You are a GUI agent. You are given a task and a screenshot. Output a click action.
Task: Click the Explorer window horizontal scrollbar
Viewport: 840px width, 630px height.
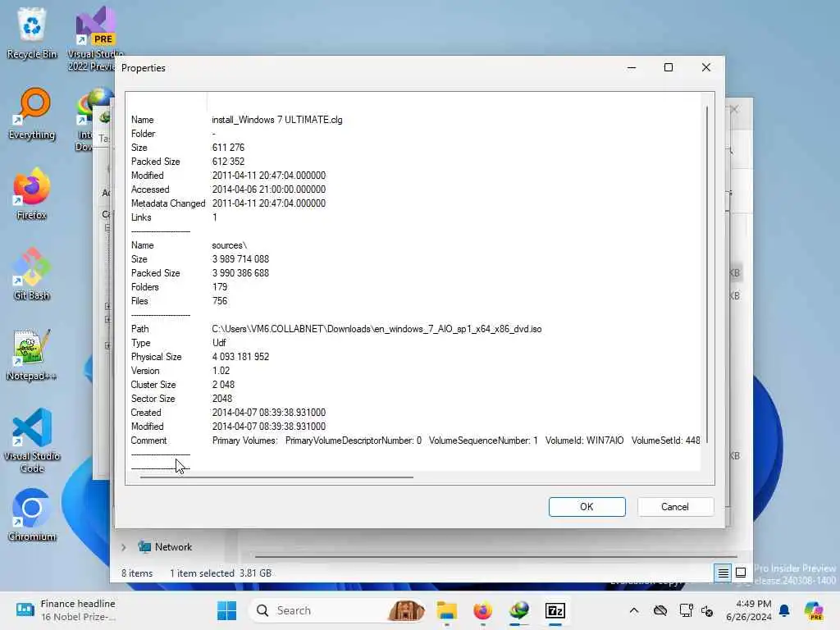(495, 557)
